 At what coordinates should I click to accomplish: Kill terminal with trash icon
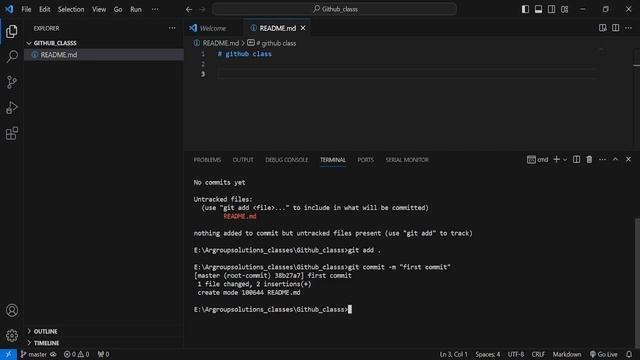pyautogui.click(x=589, y=160)
